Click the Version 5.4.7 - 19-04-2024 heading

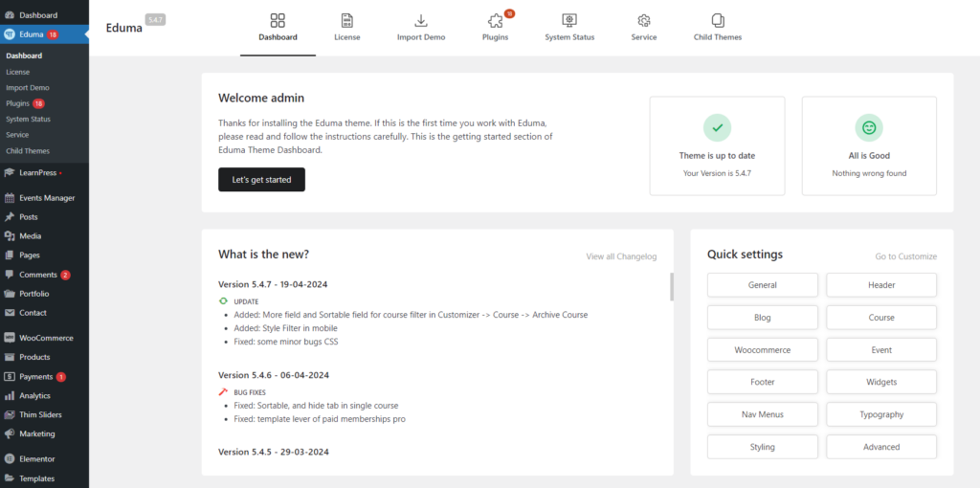pos(273,284)
